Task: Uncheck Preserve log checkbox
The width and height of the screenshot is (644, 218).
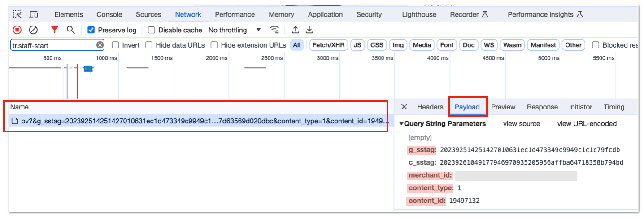Action: click(x=91, y=30)
